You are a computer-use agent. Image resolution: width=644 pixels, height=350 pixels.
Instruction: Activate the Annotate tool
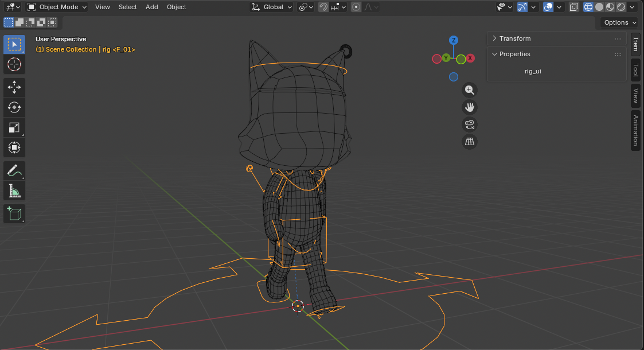[14, 170]
